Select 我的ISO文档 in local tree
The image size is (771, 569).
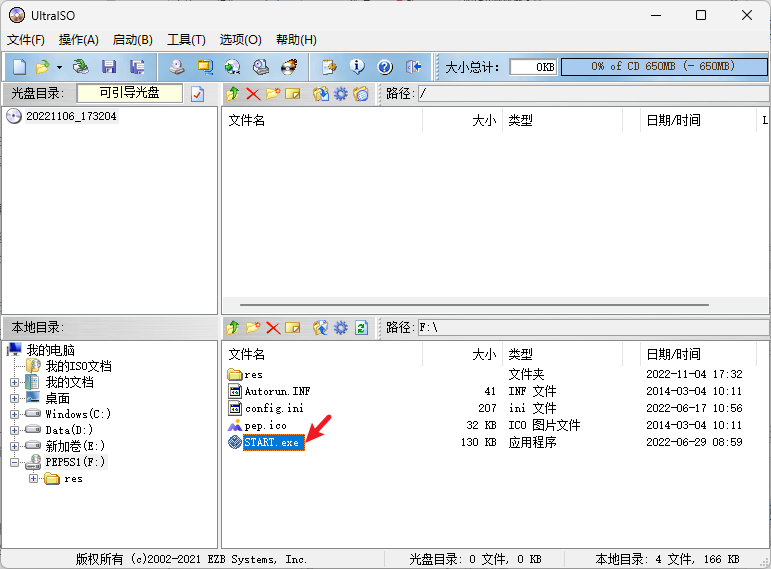click(x=79, y=366)
